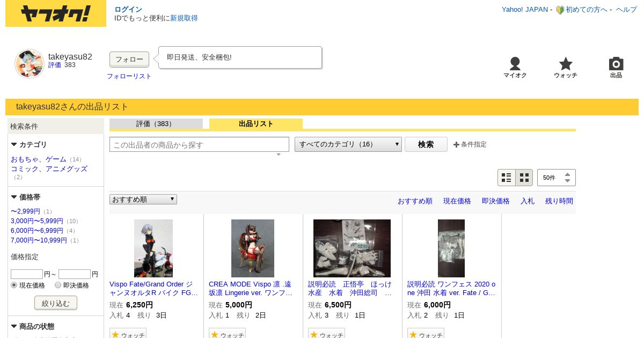The image size is (644, 338).
Task: Click the 検索 button
Action: click(426, 144)
